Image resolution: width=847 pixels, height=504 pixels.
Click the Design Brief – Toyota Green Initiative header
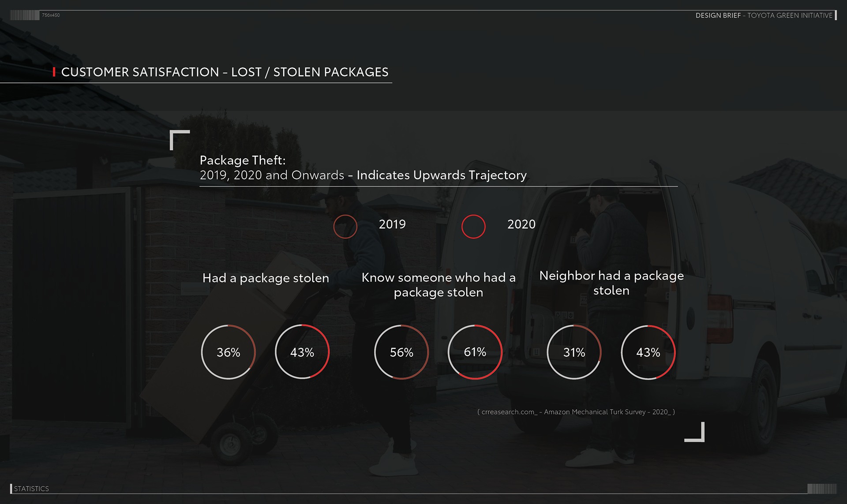[x=764, y=15]
